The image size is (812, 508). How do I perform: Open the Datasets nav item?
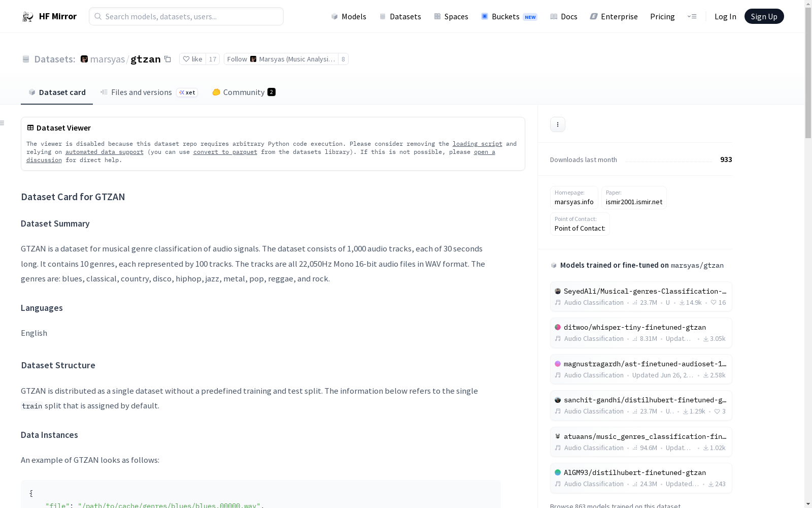tap(400, 16)
